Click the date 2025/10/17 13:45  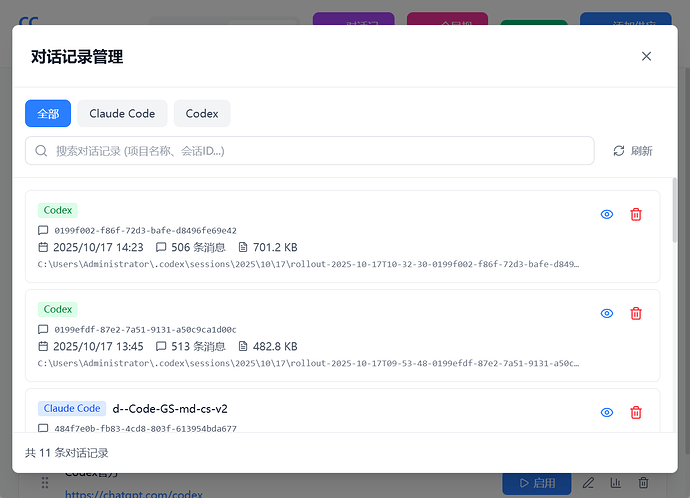tap(98, 347)
